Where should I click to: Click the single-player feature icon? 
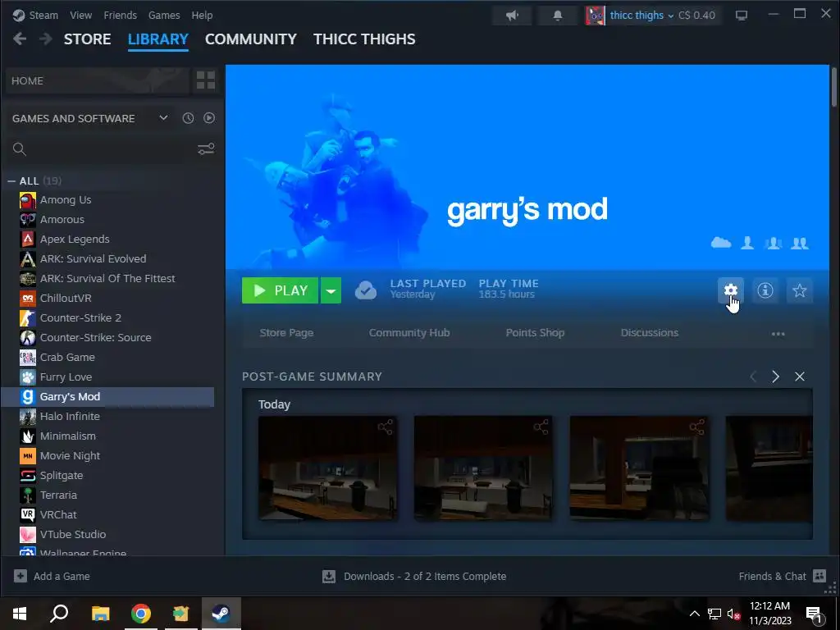[747, 243]
